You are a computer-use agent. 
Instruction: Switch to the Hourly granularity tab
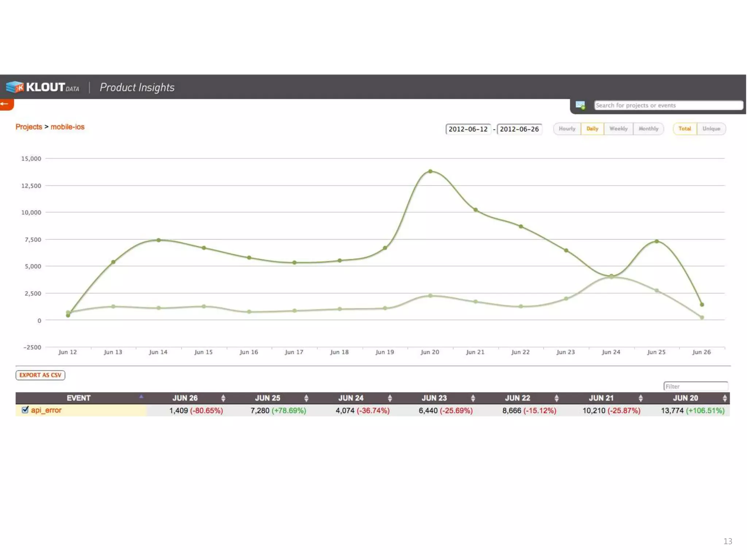pos(567,129)
